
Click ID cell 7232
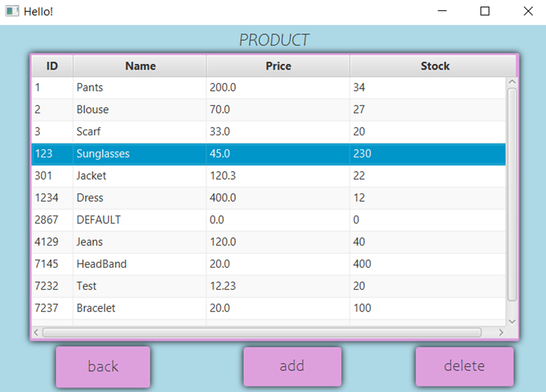coord(52,286)
